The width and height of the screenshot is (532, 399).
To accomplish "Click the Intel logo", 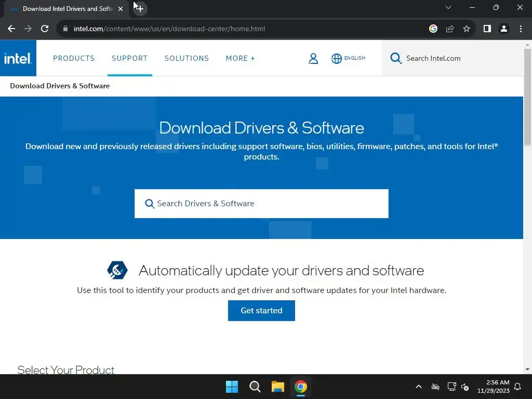I will tap(18, 58).
